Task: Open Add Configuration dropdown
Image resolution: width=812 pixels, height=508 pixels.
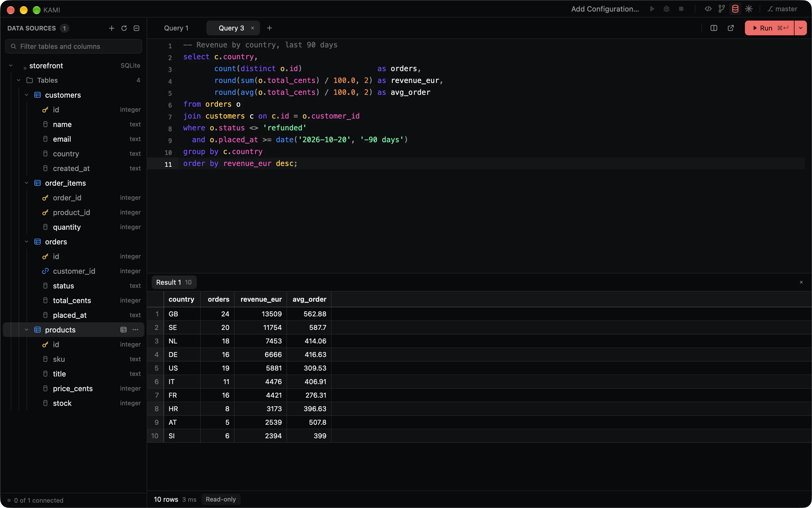Action: point(605,9)
